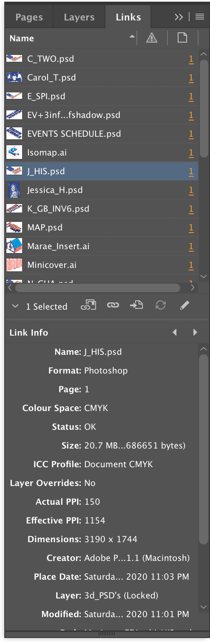Click the C_TWO.psd thumbnail
Screen dimensions: 210x644
point(14,59)
